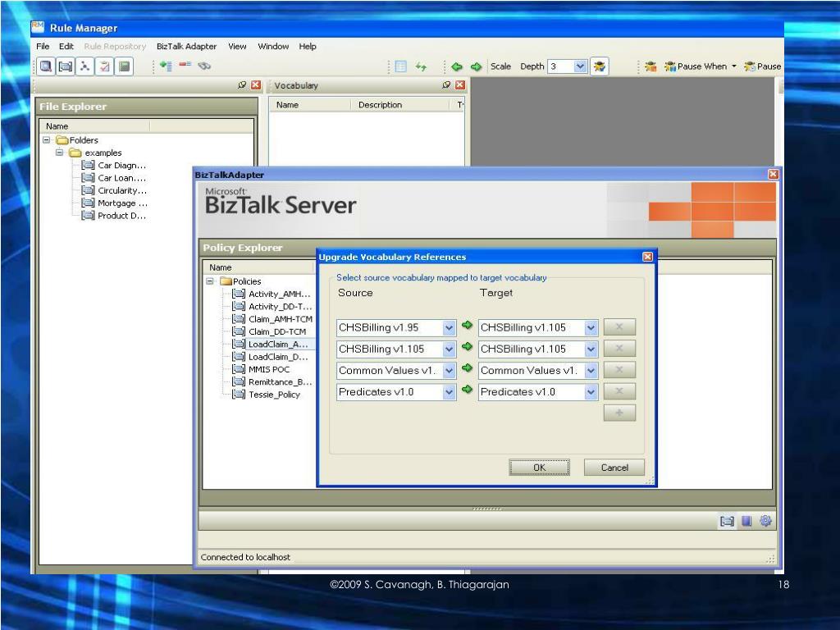Close the File Explorer panel with red X
This screenshot has height=630, width=840.
pyautogui.click(x=256, y=85)
